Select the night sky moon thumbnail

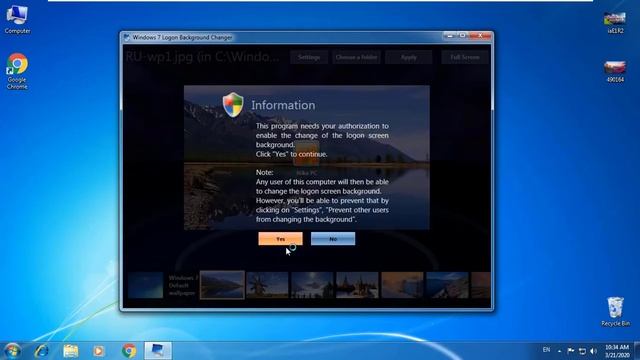[x=312, y=285]
